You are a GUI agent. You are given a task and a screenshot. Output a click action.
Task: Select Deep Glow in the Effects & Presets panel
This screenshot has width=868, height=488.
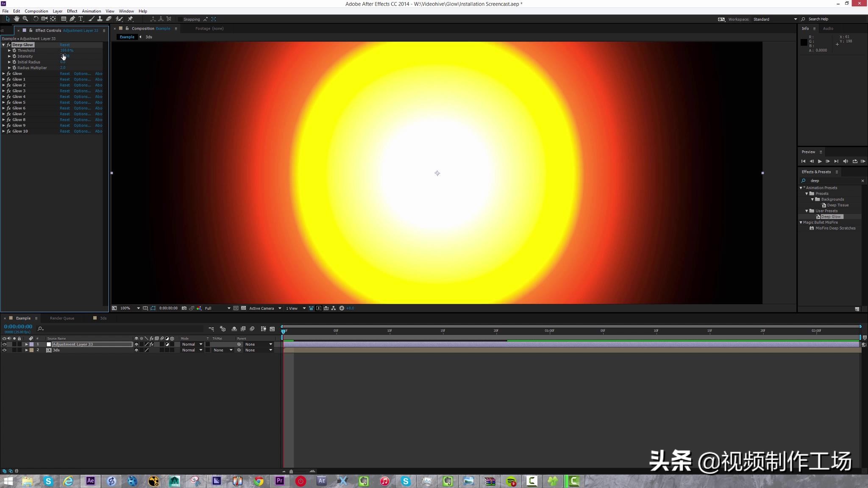tap(831, 216)
